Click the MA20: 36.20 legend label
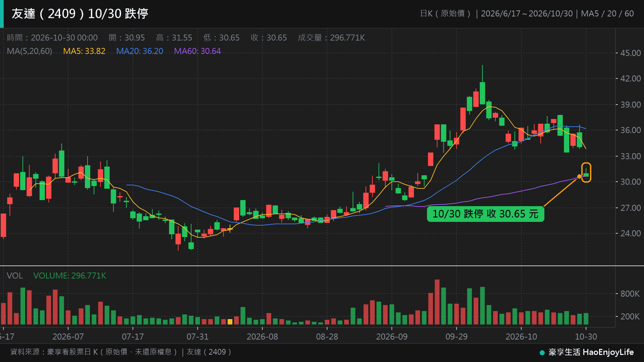The image size is (644, 362). (140, 51)
